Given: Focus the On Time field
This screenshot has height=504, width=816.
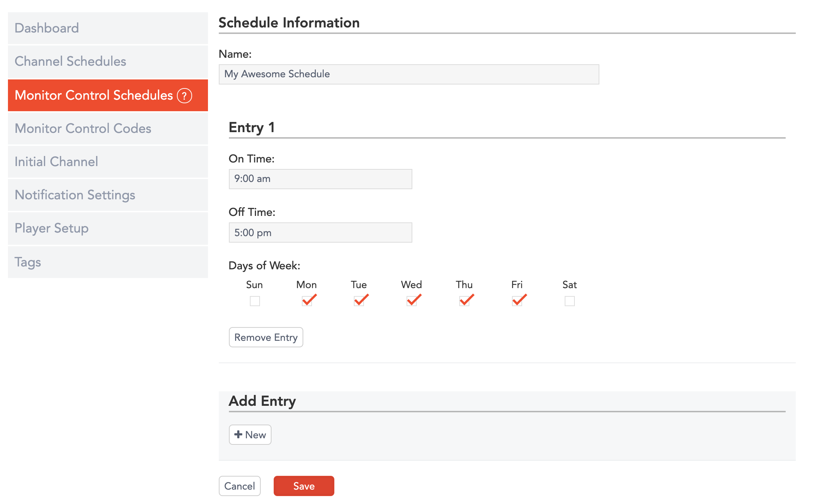Looking at the screenshot, I should 321,179.
